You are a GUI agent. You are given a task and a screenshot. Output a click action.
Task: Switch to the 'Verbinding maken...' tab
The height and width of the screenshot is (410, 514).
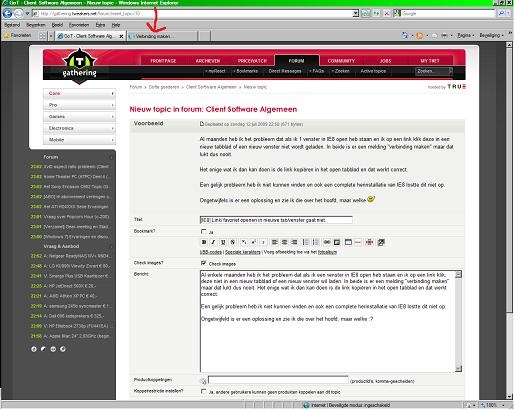tap(161, 36)
